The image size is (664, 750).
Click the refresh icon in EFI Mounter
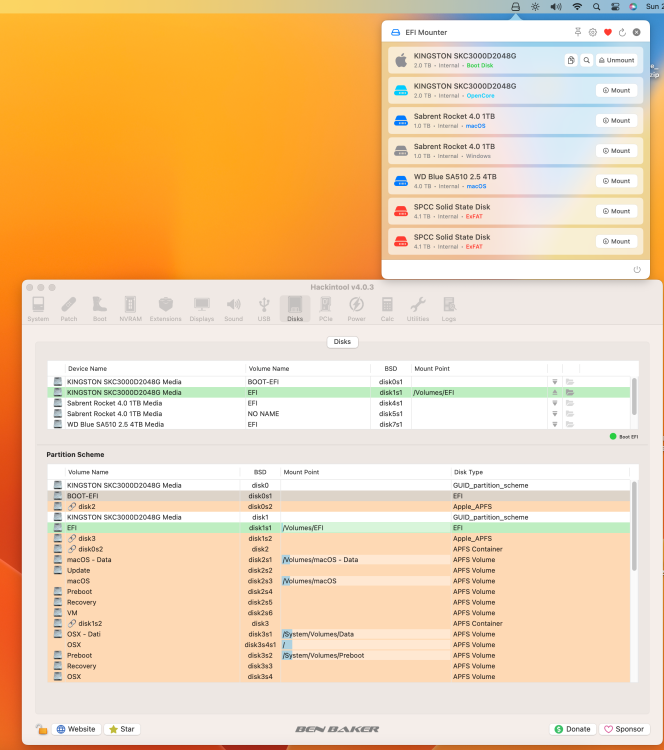point(622,32)
